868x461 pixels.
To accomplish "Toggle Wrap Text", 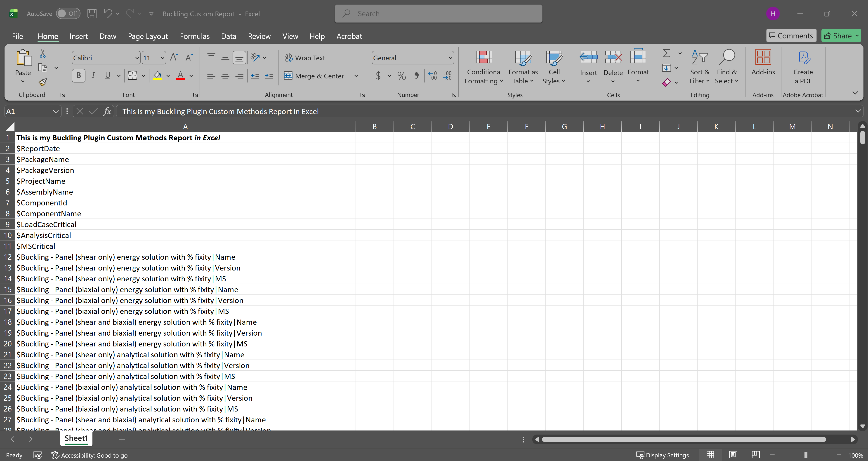I will (305, 58).
